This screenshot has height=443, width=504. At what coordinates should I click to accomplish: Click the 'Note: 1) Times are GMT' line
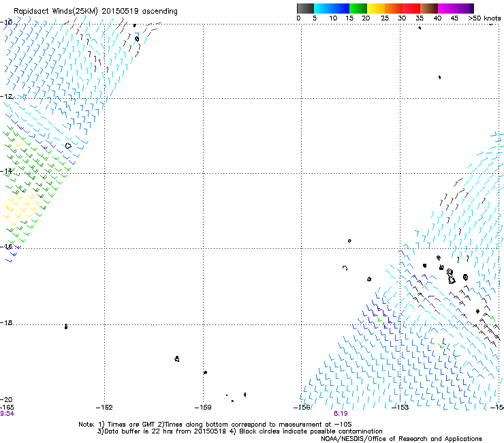pyautogui.click(x=215, y=425)
